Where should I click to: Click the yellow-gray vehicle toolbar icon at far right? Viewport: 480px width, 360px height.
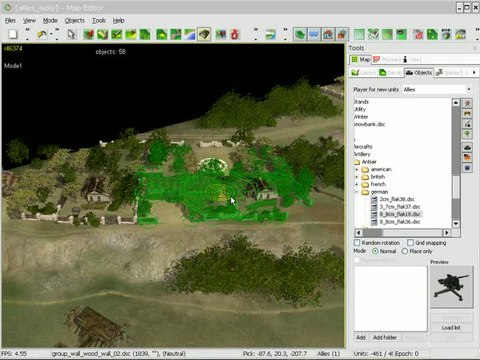click(460, 34)
